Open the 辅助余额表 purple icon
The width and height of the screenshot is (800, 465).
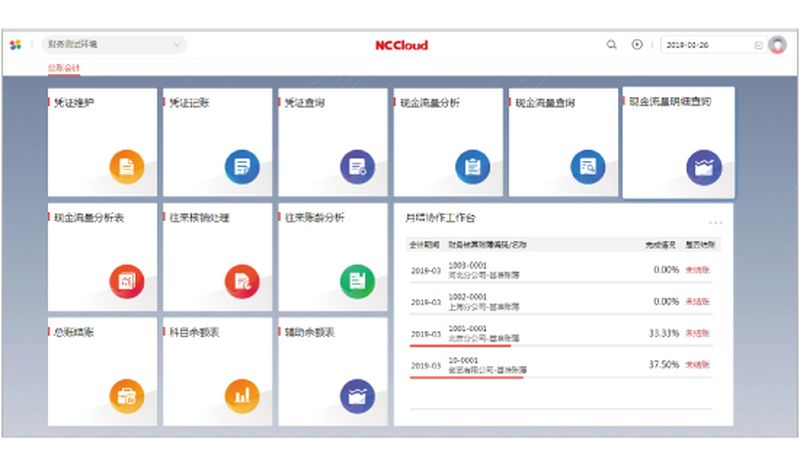(x=356, y=396)
